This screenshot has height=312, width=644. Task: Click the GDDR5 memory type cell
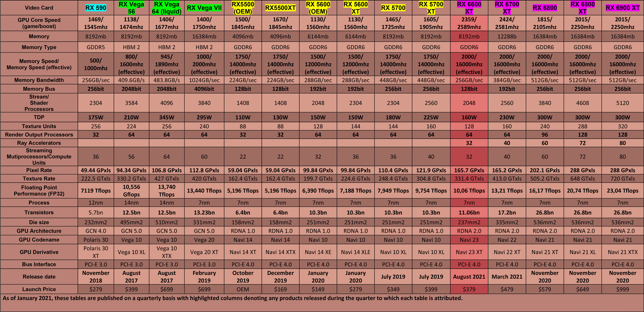96,47
